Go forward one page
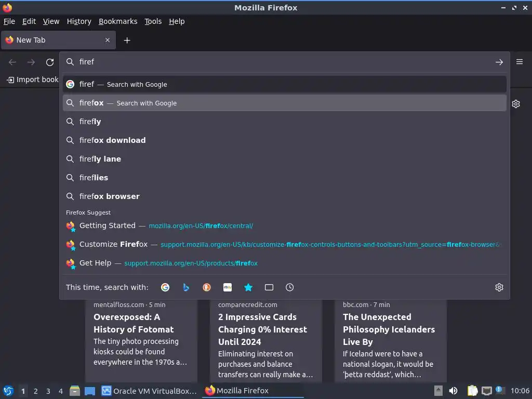The image size is (532, 399). pyautogui.click(x=31, y=62)
